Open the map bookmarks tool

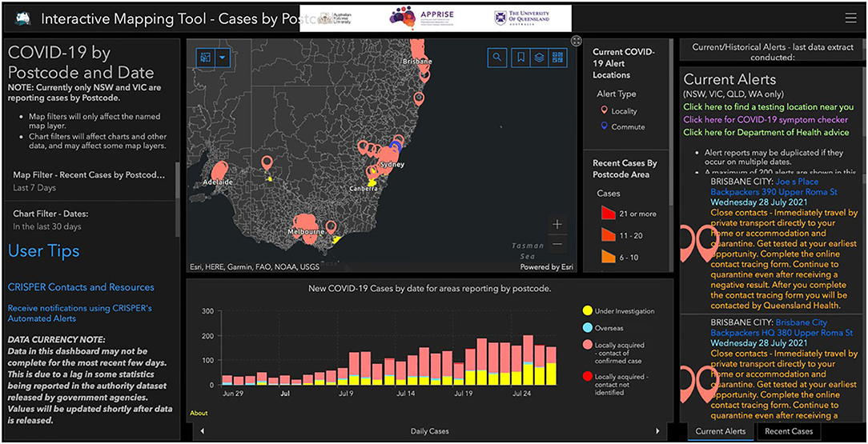521,58
